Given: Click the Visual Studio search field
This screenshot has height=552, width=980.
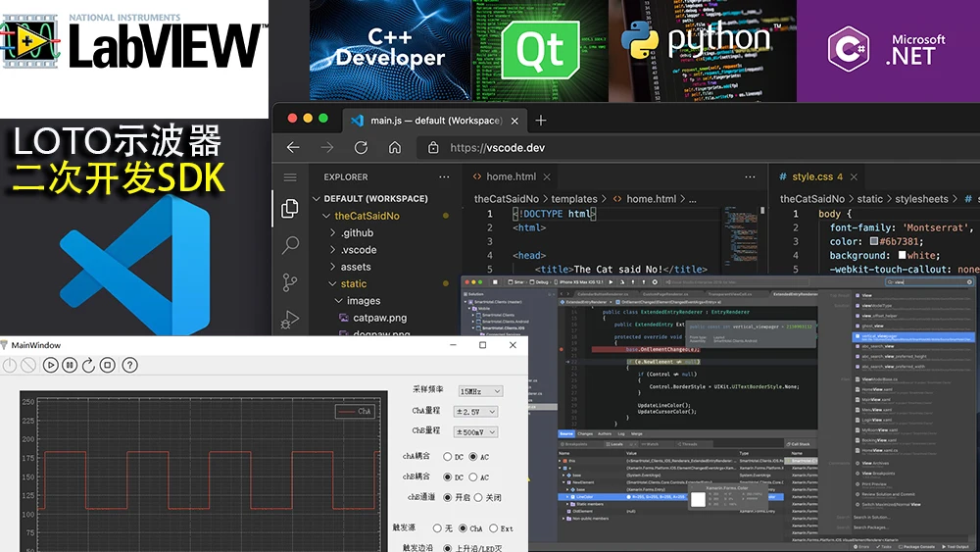Looking at the screenshot, I should pos(929,282).
